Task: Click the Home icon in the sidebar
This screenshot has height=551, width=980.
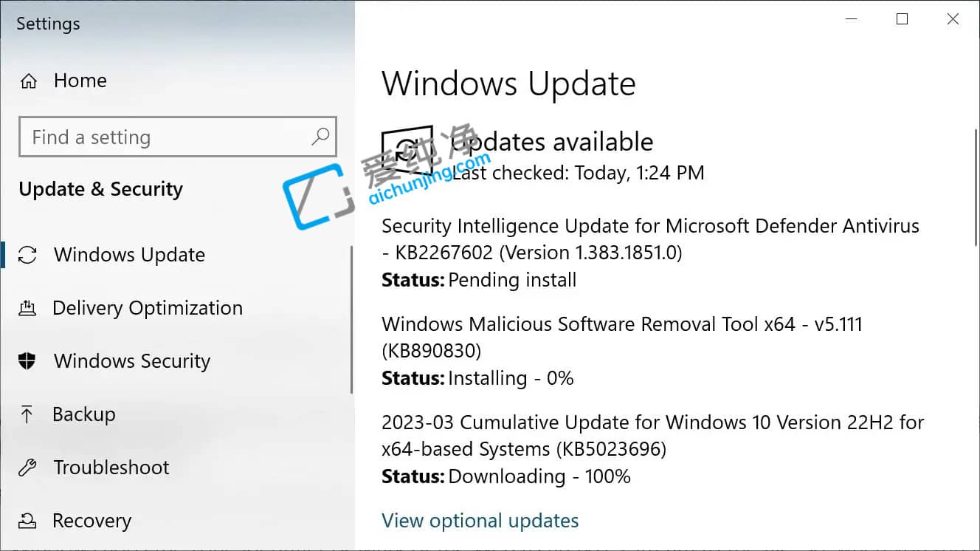Action: tap(28, 80)
